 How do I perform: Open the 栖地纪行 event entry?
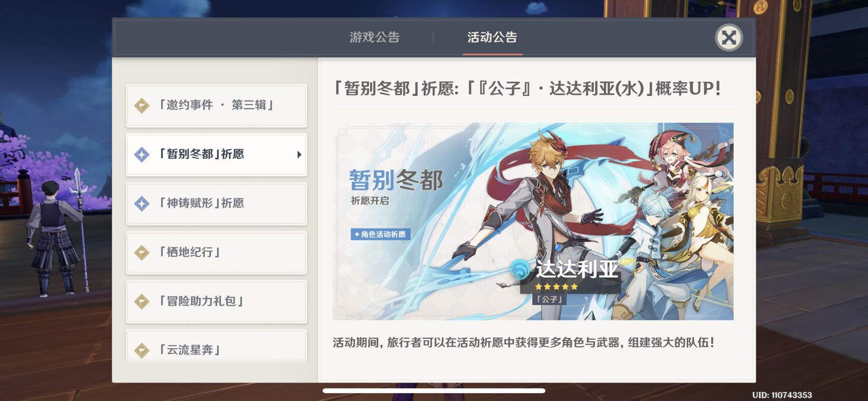coord(217,252)
